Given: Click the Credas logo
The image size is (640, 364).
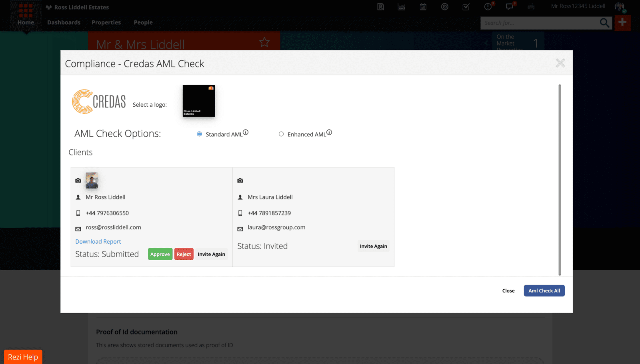Looking at the screenshot, I should (99, 101).
